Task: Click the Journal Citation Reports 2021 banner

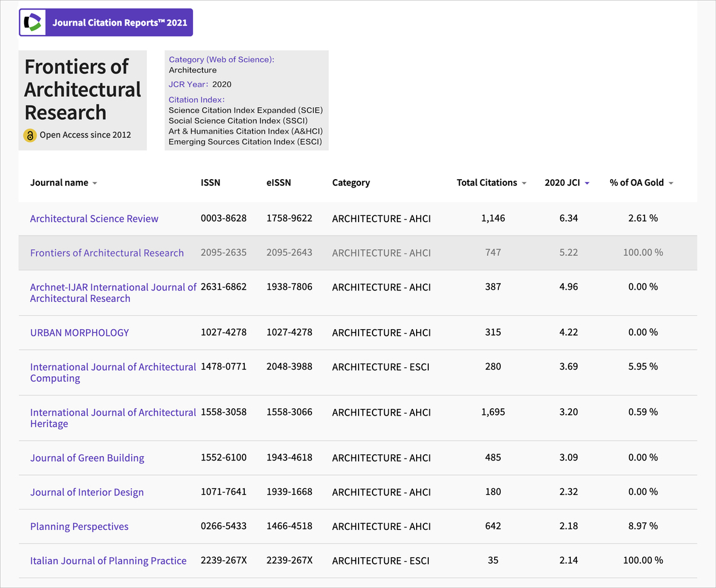Action: coord(119,23)
